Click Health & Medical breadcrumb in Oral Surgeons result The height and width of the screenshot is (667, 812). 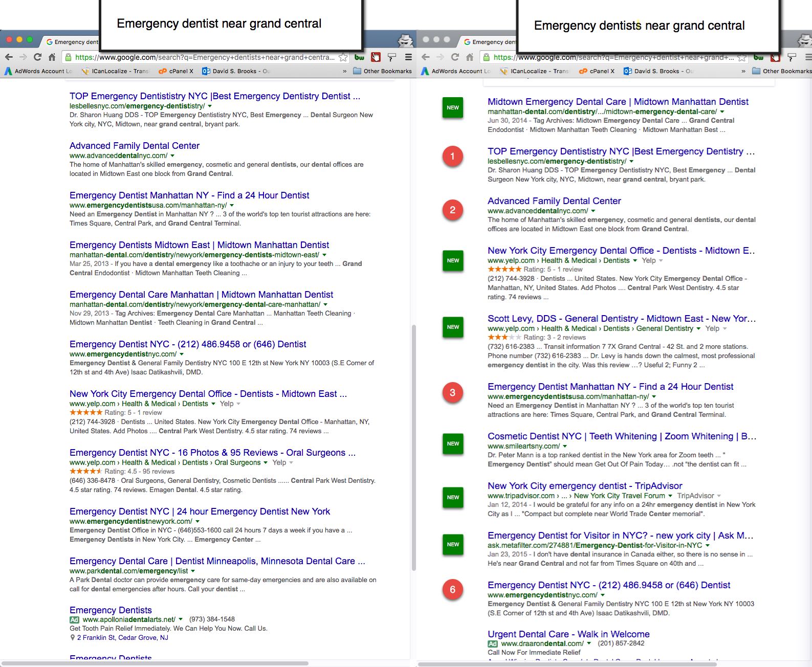[149, 462]
